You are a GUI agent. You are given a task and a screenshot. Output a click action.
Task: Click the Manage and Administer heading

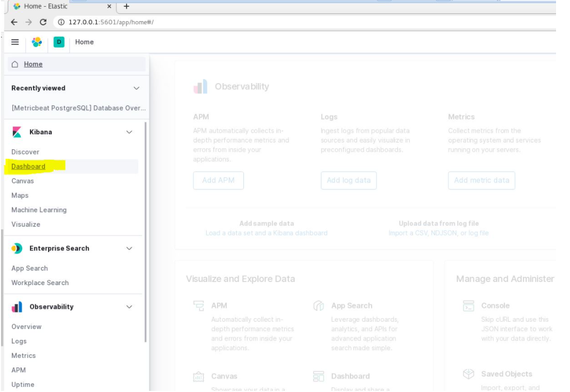(505, 279)
